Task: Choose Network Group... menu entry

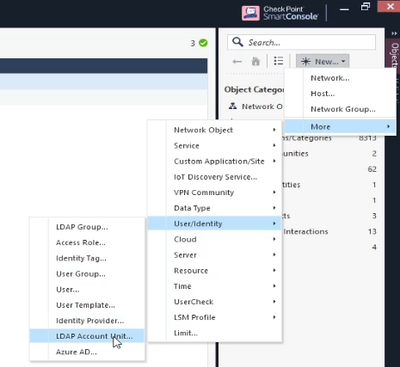Action: coord(340,109)
